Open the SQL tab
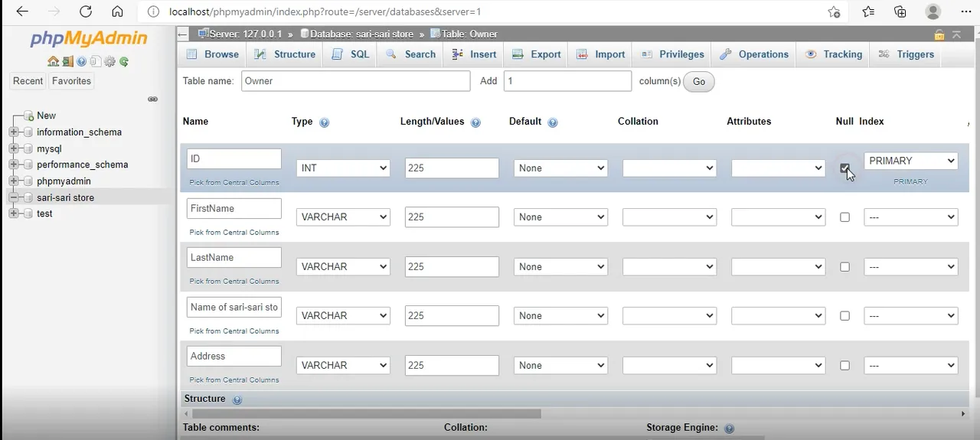 pyautogui.click(x=351, y=54)
